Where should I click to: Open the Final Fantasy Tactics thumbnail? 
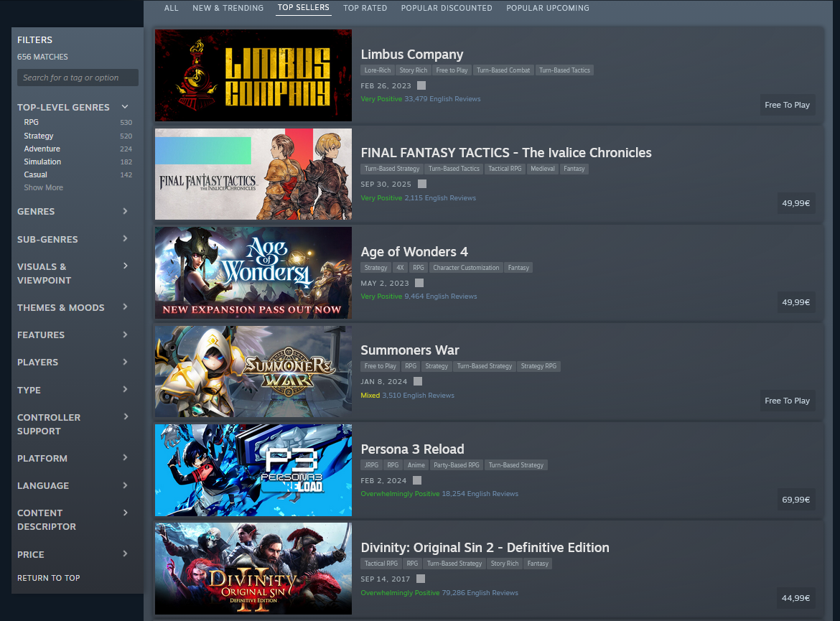click(253, 174)
